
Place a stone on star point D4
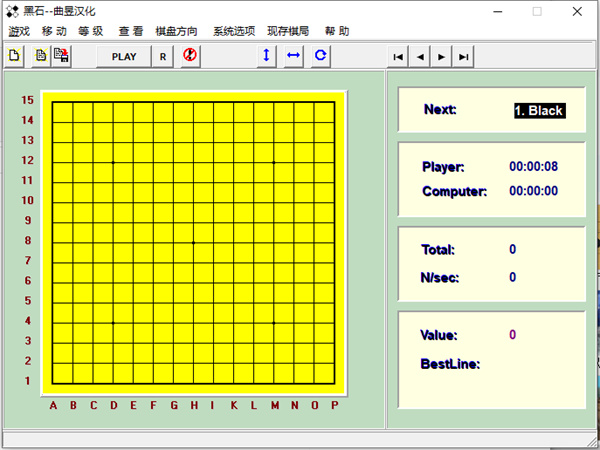click(113, 323)
